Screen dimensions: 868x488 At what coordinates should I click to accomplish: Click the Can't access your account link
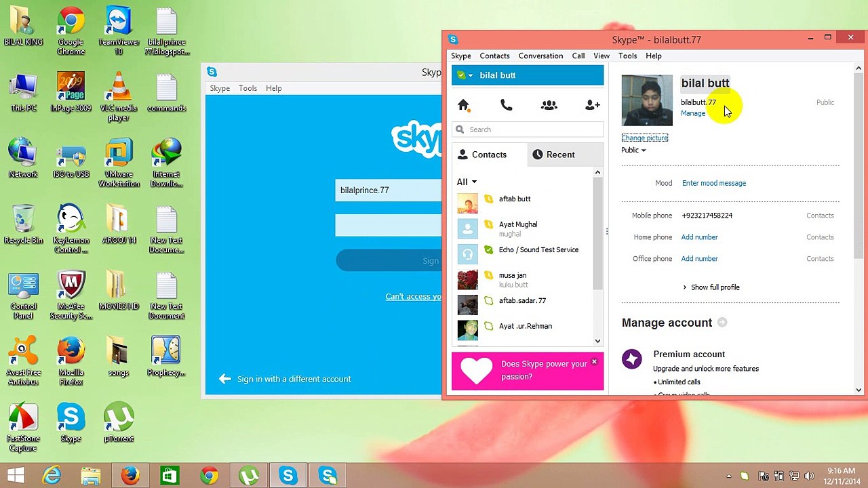pos(413,296)
